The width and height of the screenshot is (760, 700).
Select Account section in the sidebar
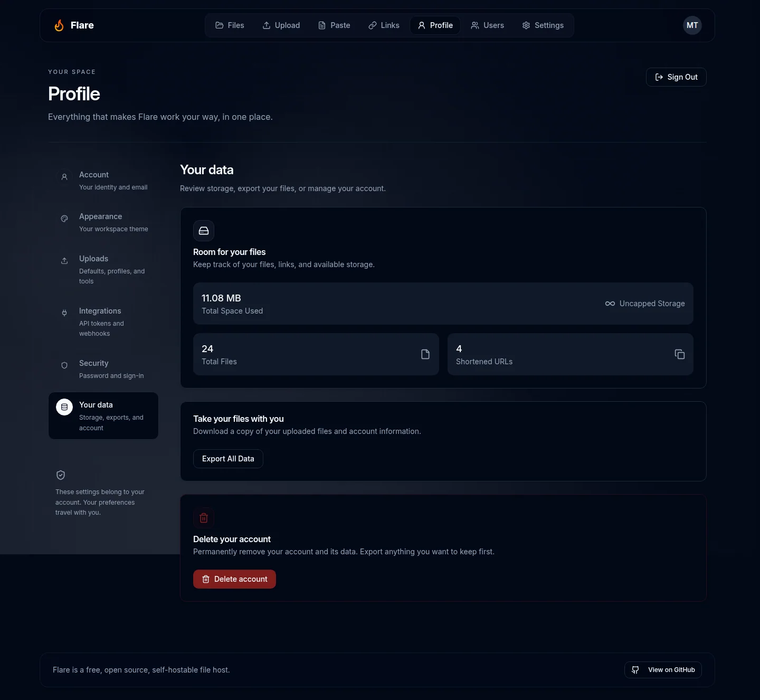(x=103, y=181)
